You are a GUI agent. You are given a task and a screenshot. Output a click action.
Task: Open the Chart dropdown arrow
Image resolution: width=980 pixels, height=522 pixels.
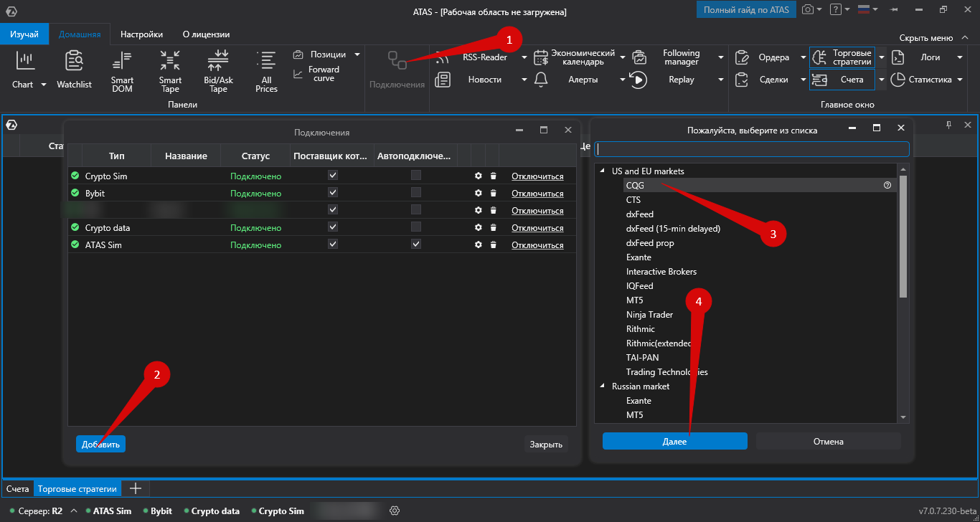[x=43, y=85]
